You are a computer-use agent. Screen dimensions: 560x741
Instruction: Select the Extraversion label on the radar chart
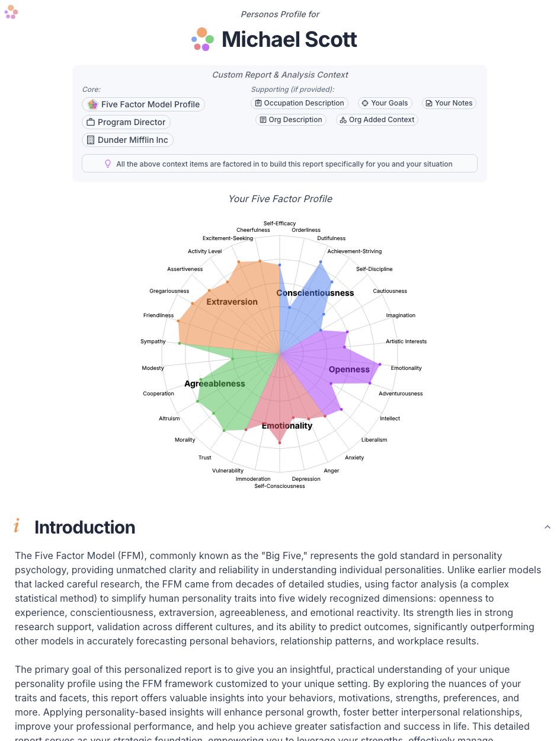click(232, 302)
